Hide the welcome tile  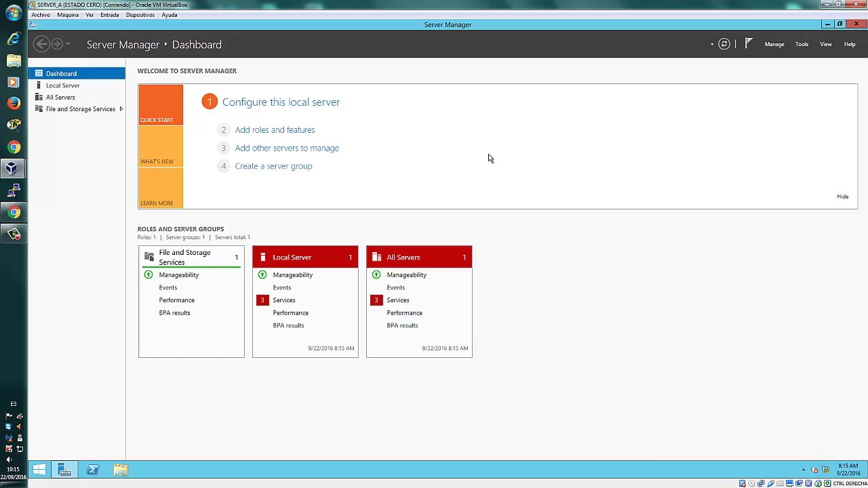point(842,197)
